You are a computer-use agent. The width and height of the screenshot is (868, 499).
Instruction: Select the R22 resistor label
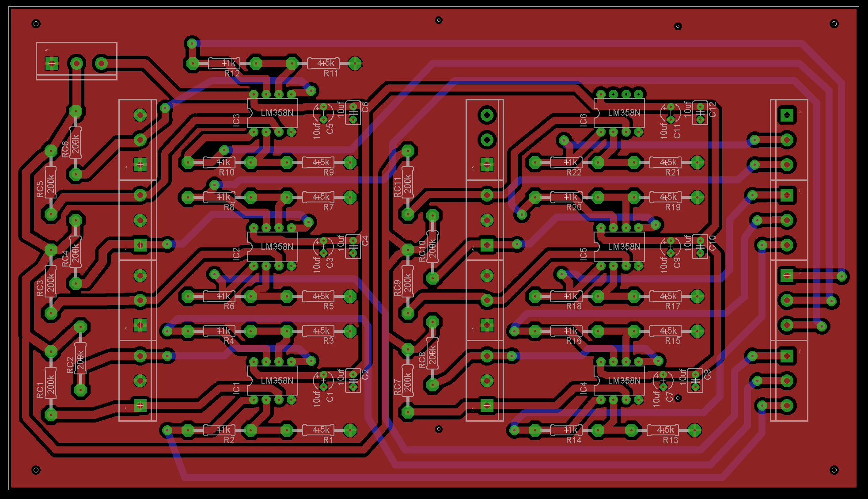click(x=574, y=172)
